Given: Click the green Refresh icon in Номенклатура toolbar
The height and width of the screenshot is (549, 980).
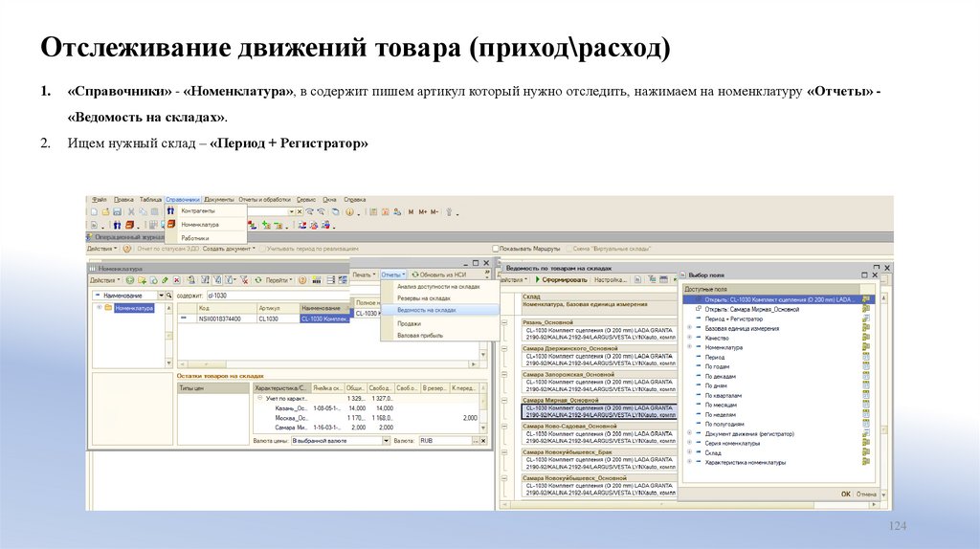Looking at the screenshot, I should point(258,280).
